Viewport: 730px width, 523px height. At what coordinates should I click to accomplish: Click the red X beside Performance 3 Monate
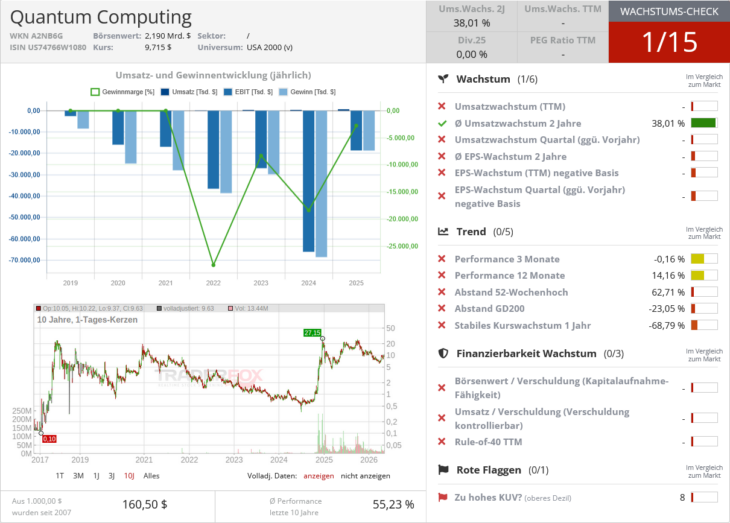pyautogui.click(x=442, y=259)
